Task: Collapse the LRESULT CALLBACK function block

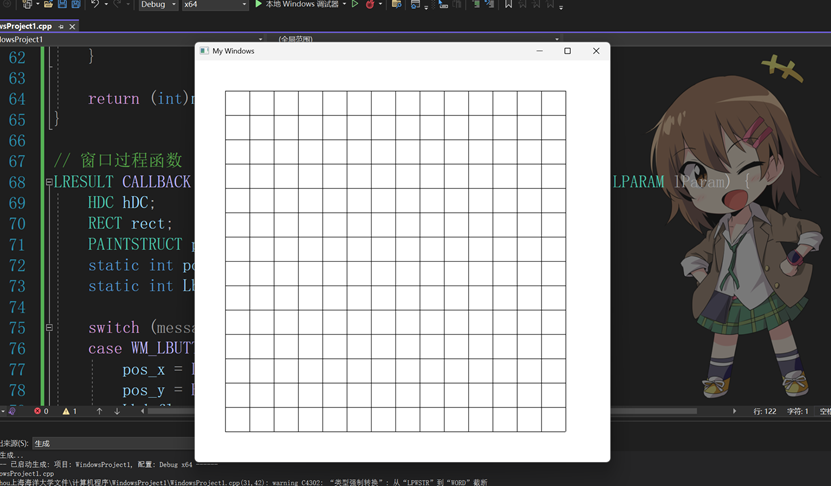Action: (49, 182)
